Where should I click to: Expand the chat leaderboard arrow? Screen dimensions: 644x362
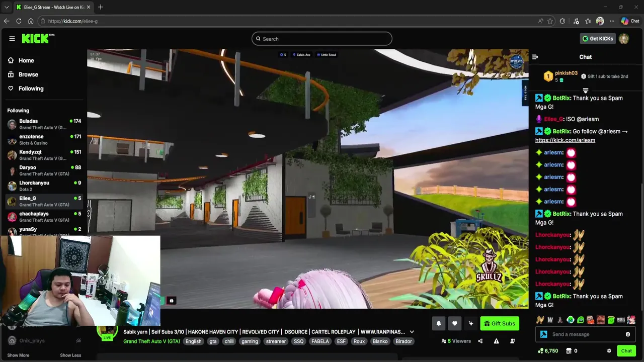pos(586,90)
